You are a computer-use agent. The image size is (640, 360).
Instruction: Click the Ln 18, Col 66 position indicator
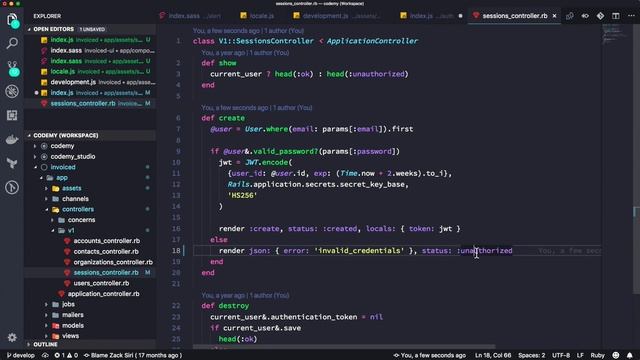[x=493, y=356]
